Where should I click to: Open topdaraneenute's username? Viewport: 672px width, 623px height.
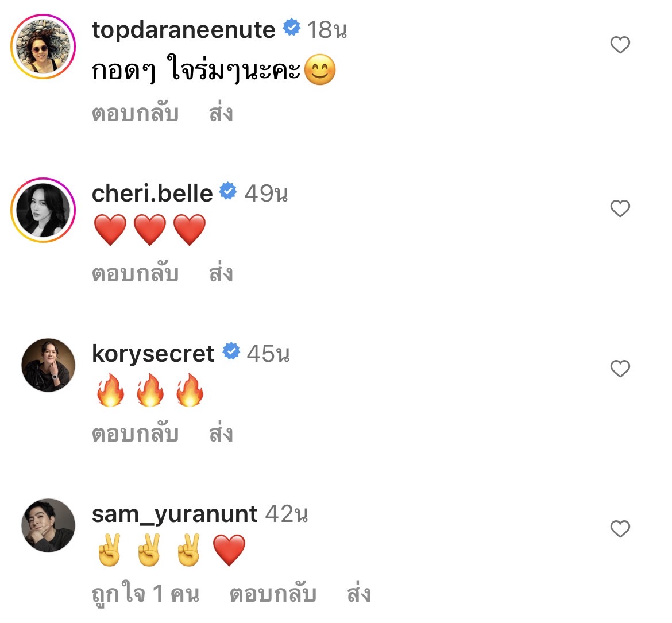[184, 29]
